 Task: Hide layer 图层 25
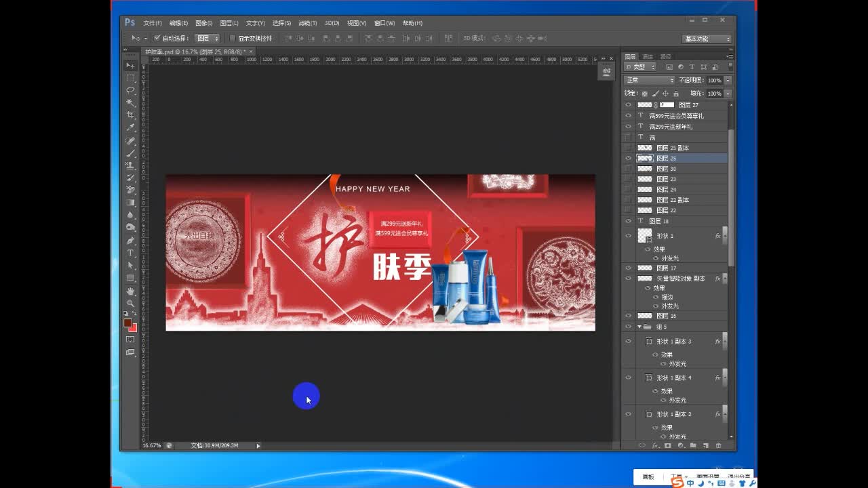[628, 158]
